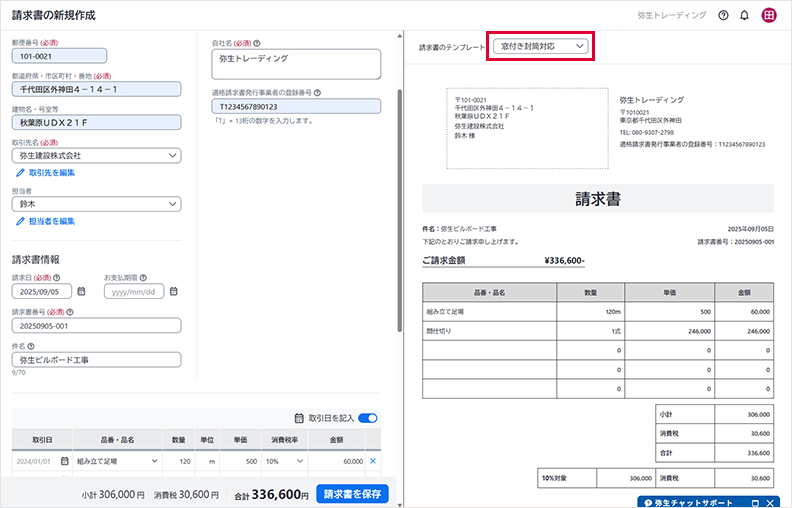Click calendar icon in 取引日 table cell

[65, 461]
